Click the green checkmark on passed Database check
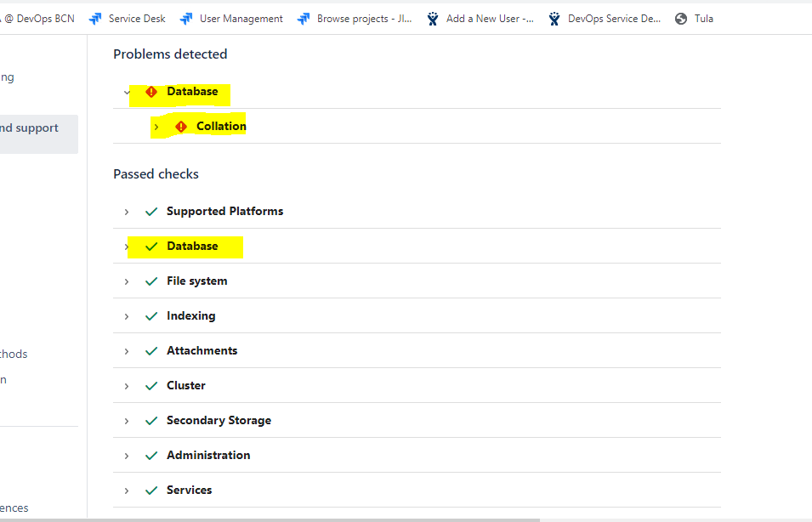The width and height of the screenshot is (812, 522). [151, 246]
